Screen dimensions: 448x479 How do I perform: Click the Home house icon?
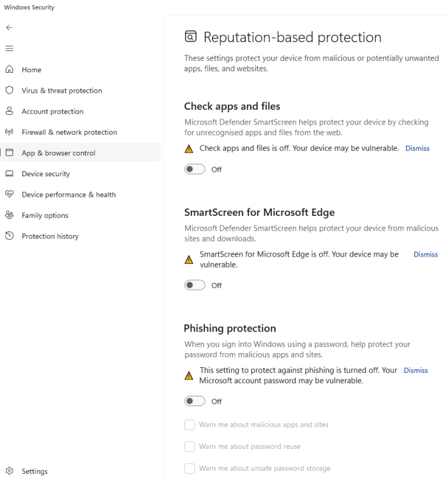pos(9,70)
